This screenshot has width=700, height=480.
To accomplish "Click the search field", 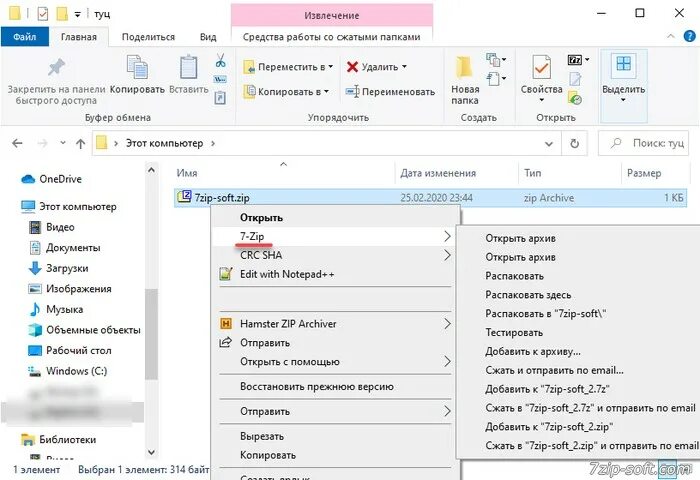I will pos(643,143).
